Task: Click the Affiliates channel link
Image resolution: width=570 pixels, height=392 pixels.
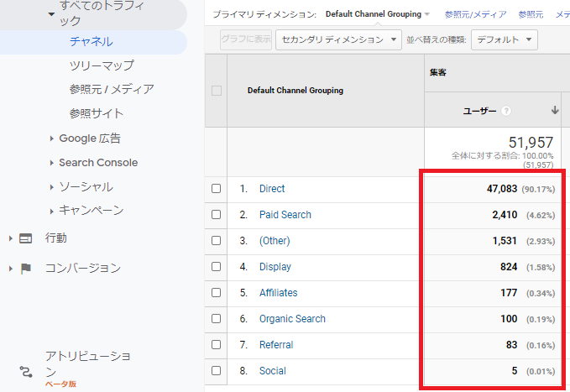Action: [278, 293]
